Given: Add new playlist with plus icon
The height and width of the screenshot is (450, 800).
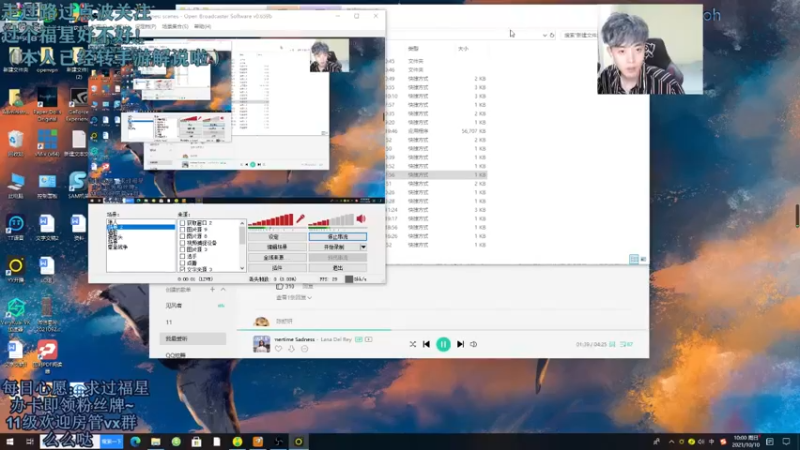Looking at the screenshot, I should click(212, 289).
